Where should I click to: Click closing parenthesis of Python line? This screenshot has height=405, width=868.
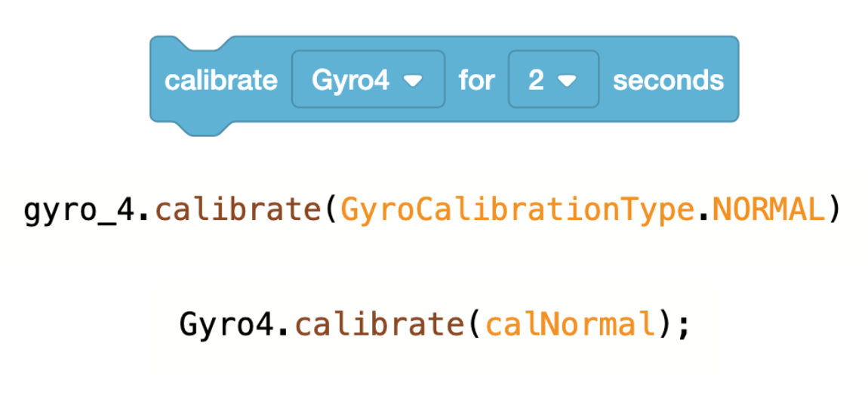(834, 211)
